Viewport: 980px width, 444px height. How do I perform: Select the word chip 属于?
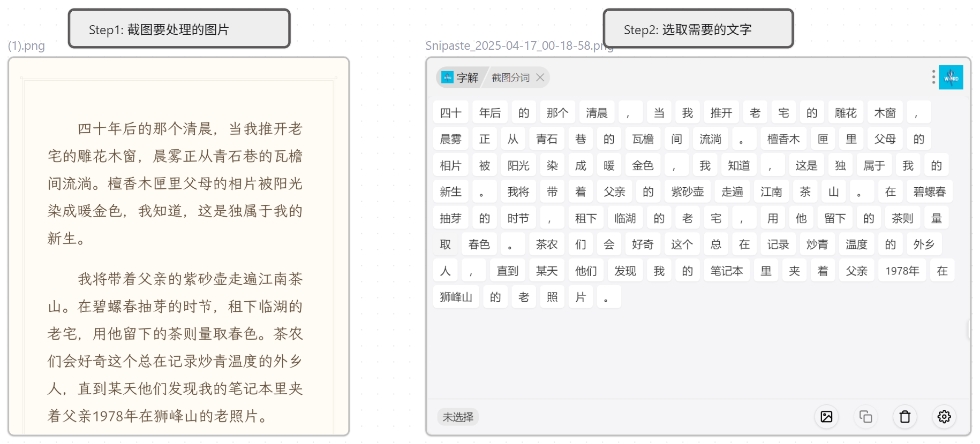pyautogui.click(x=875, y=165)
